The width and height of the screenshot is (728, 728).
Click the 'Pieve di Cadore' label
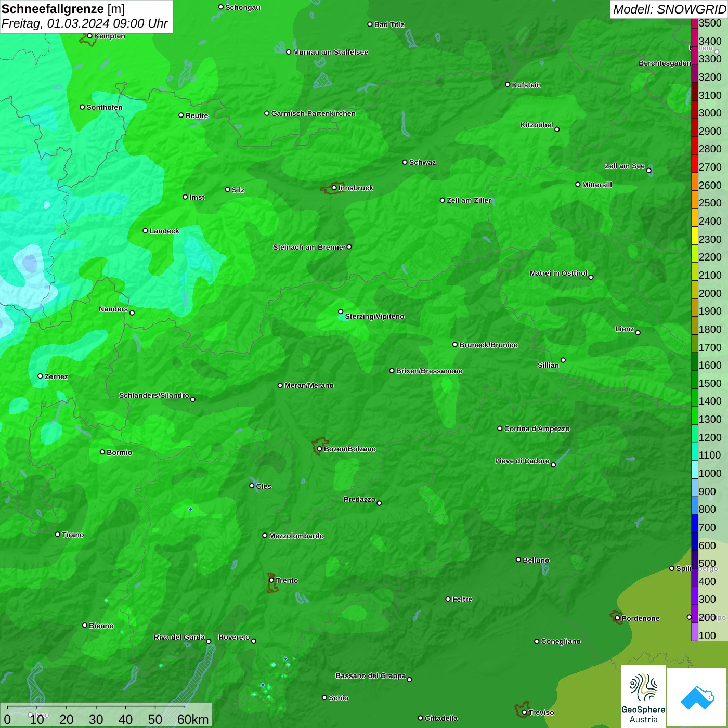(x=522, y=461)
